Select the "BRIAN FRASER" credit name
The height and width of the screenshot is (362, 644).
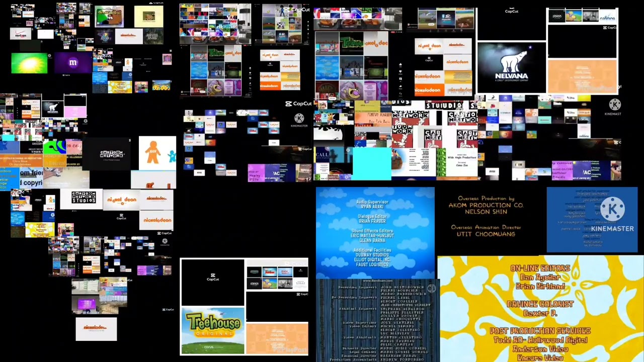[x=372, y=221]
